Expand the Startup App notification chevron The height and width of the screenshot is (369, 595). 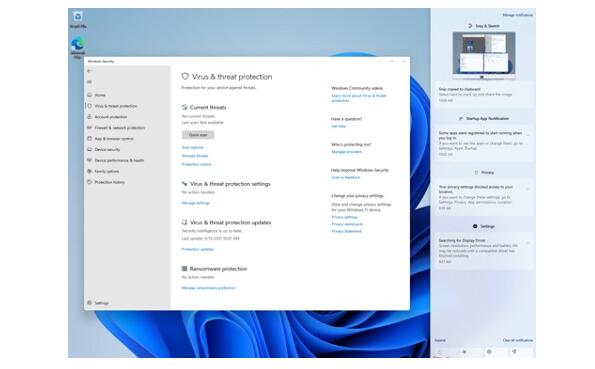click(528, 135)
